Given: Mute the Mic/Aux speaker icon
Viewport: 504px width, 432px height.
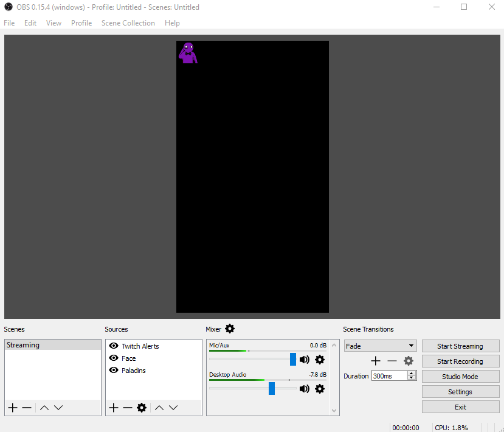Looking at the screenshot, I should point(305,360).
